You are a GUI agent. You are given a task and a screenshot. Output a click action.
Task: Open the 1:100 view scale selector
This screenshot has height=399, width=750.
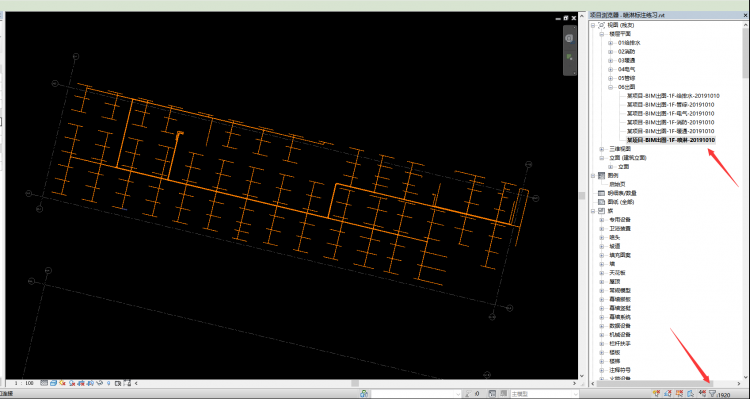24,383
